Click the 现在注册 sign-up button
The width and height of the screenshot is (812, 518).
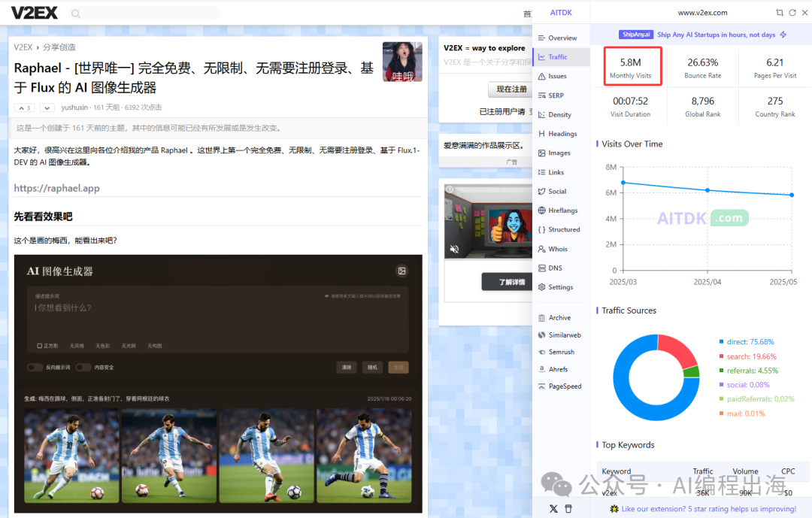(511, 89)
